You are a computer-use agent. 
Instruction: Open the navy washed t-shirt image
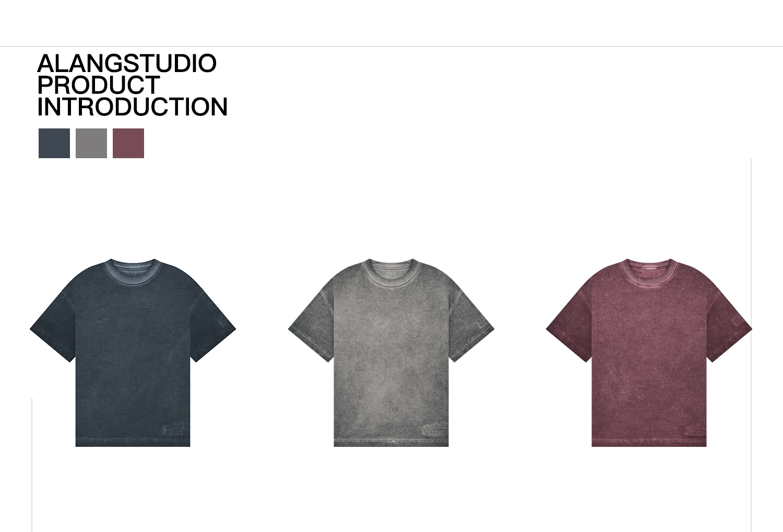133,352
